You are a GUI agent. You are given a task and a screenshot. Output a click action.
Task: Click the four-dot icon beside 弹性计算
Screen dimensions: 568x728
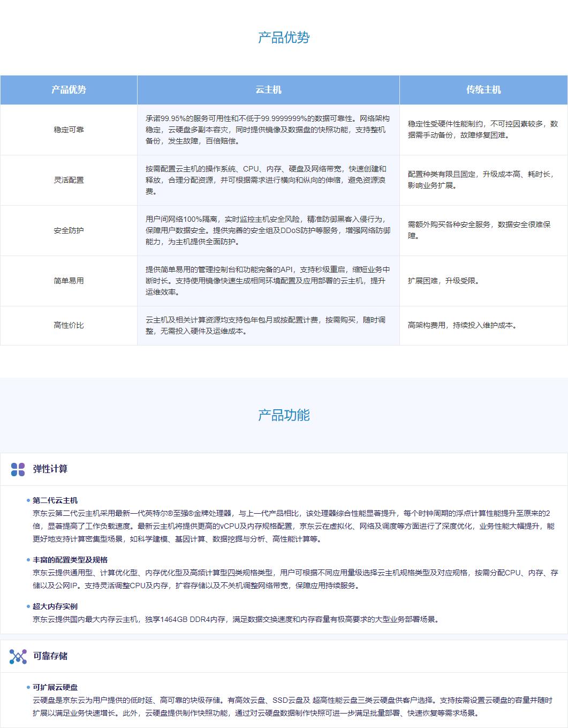[18, 469]
